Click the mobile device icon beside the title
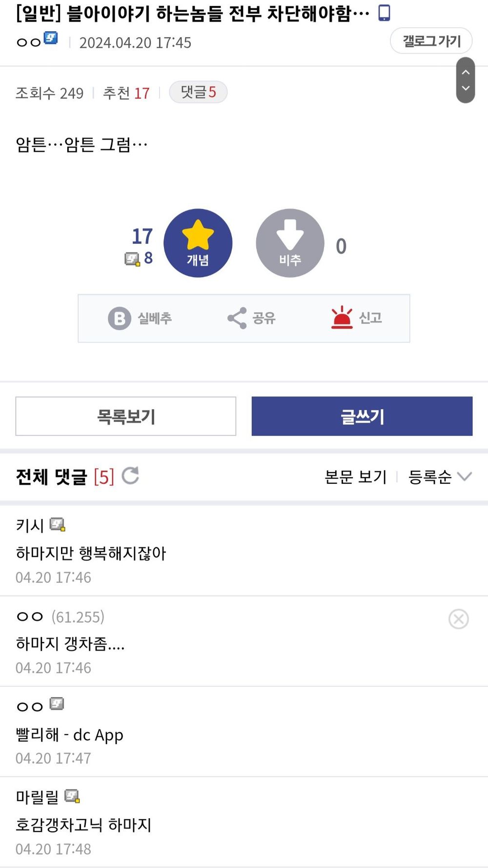This screenshot has width=488, height=868. point(385,13)
